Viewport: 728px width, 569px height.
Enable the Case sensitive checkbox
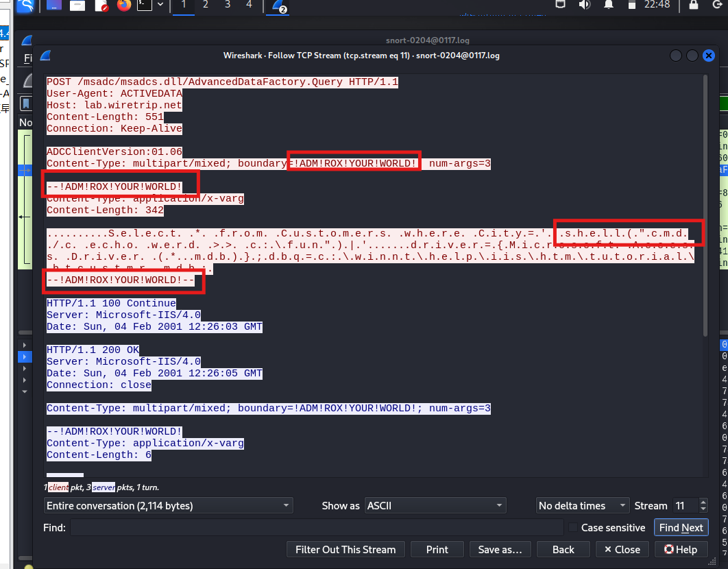(x=573, y=528)
